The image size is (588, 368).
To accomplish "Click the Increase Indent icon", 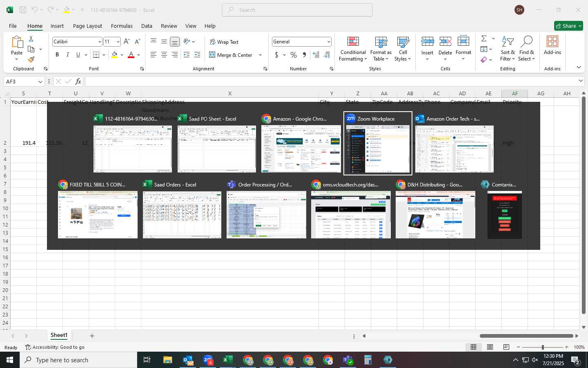I will point(197,55).
